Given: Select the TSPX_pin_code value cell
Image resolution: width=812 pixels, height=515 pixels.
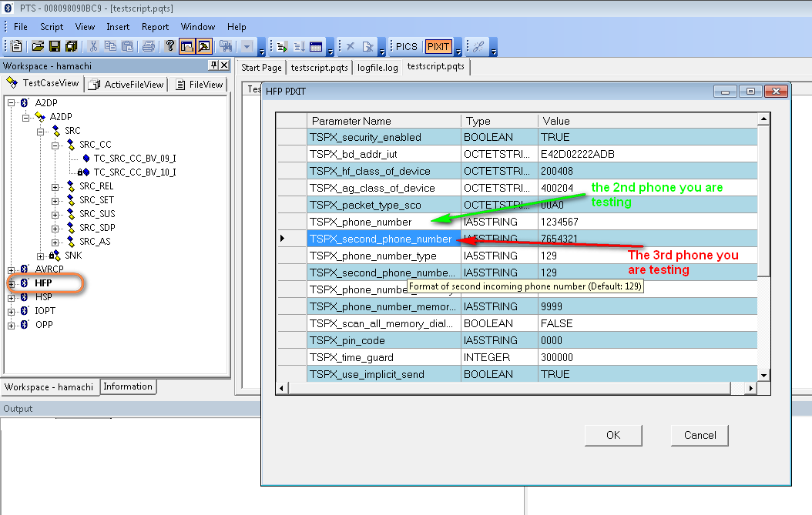Looking at the screenshot, I should click(x=647, y=340).
